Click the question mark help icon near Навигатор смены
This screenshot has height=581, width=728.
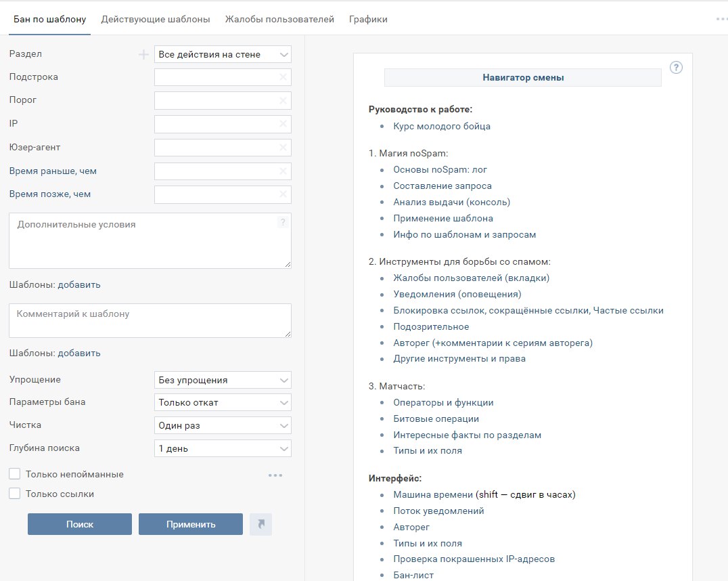pos(676,68)
